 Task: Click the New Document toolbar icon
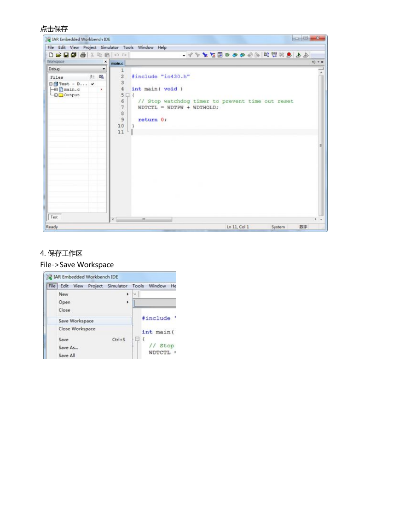click(51, 55)
